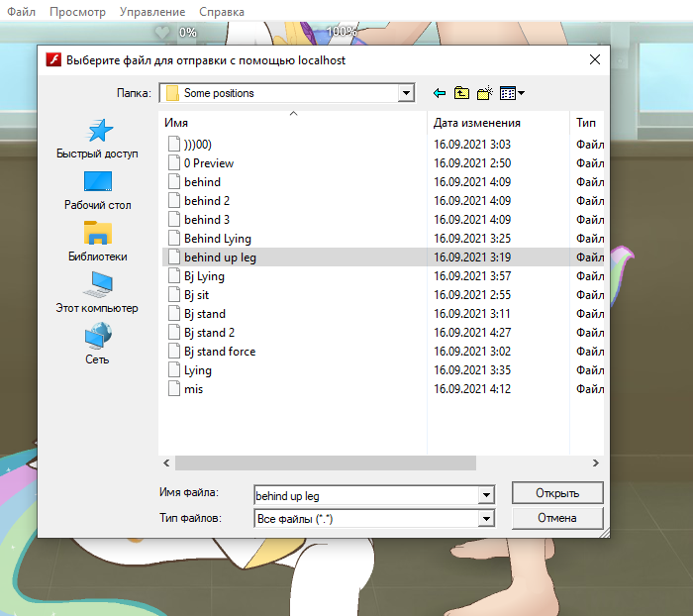
Task: Expand the Тип файлов dropdown
Action: pyautogui.click(x=485, y=518)
